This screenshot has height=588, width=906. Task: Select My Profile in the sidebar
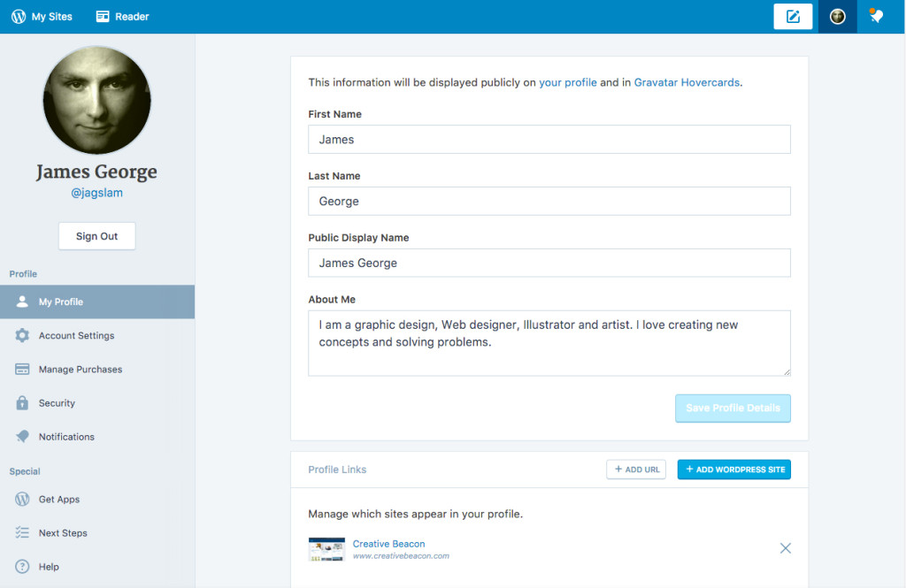tap(97, 302)
